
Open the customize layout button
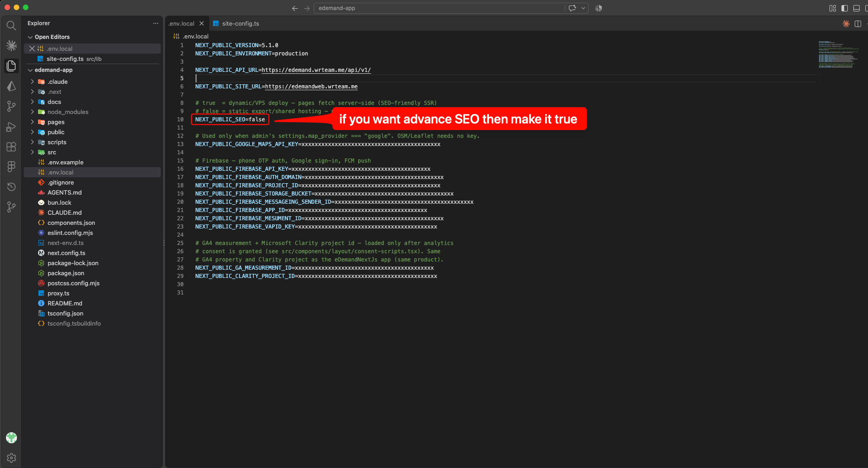(x=833, y=8)
